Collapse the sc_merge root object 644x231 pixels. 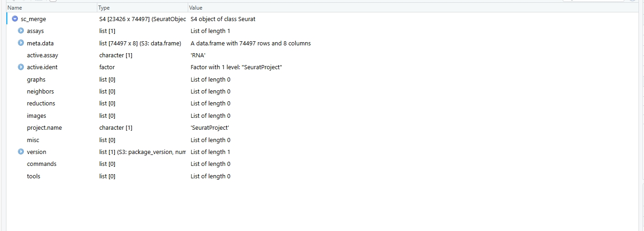pos(15,19)
